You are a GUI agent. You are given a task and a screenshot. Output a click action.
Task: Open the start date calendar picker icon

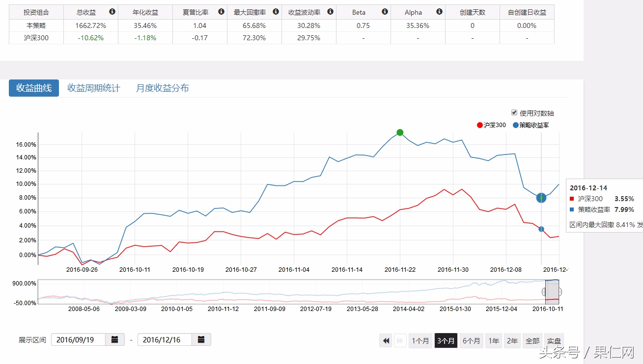115,339
